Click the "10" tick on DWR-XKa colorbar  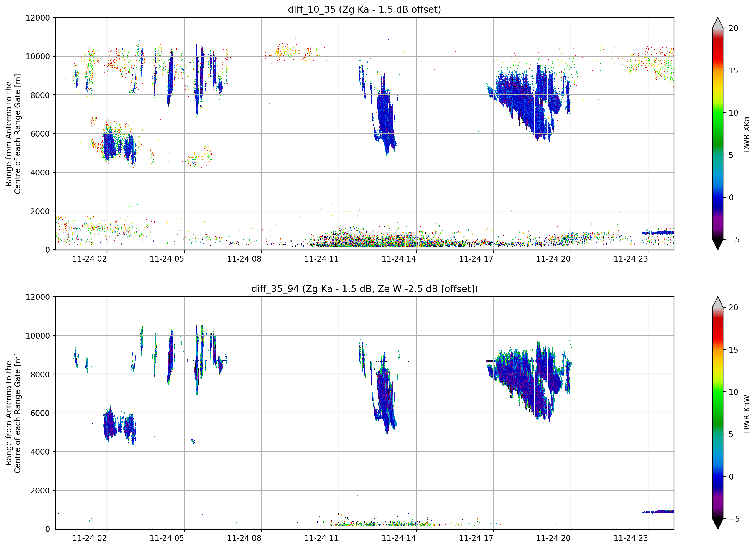click(733, 113)
